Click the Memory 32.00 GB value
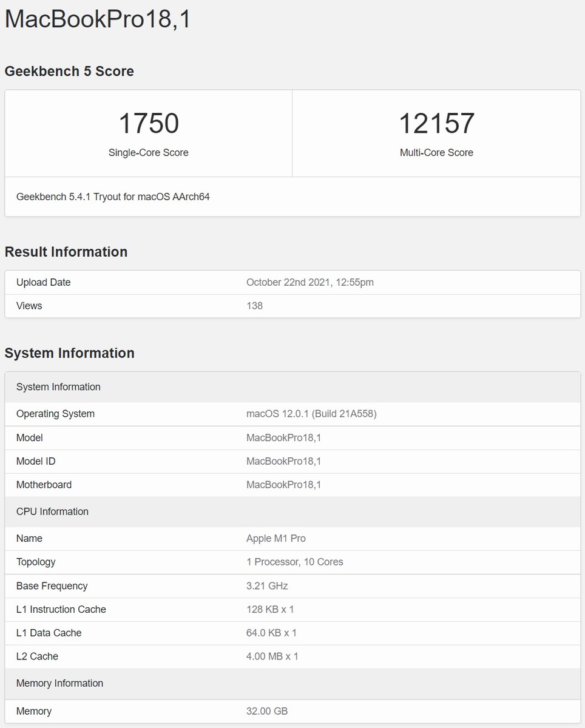The image size is (585, 728). 267,711
